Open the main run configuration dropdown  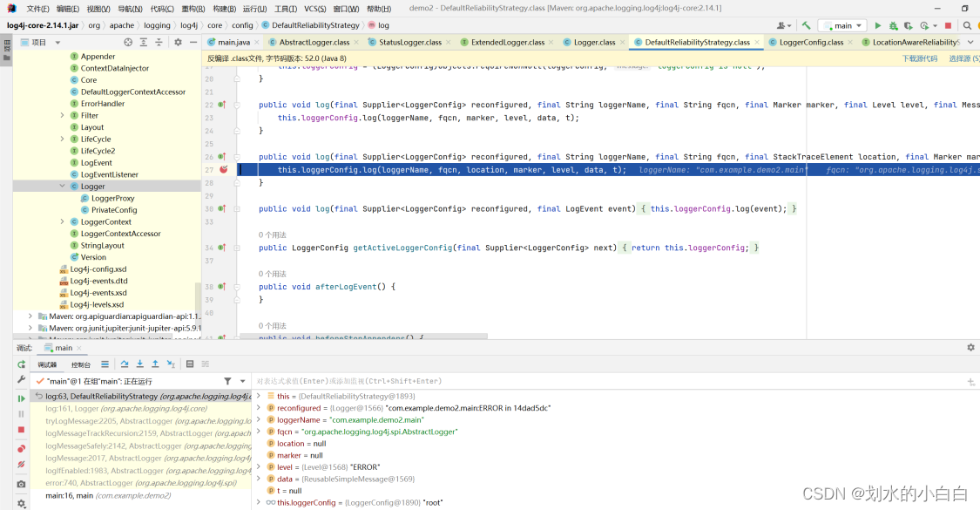pyautogui.click(x=842, y=25)
